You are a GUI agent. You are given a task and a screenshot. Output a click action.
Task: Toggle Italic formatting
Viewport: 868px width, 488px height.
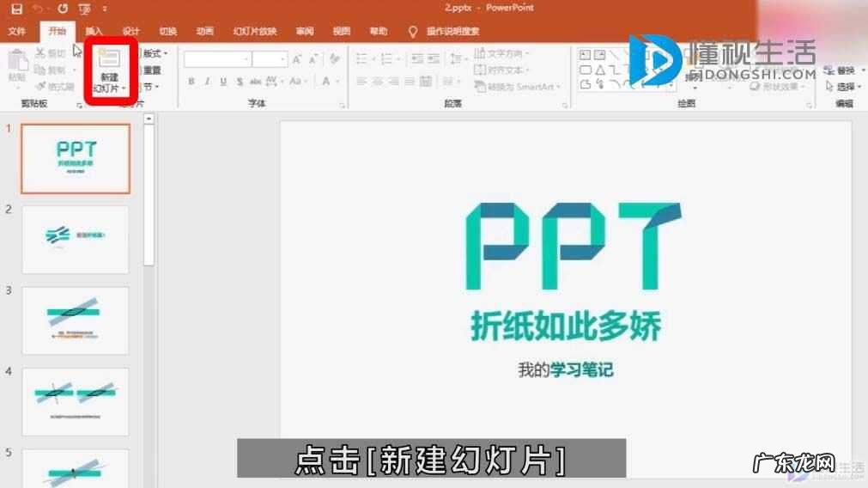207,82
